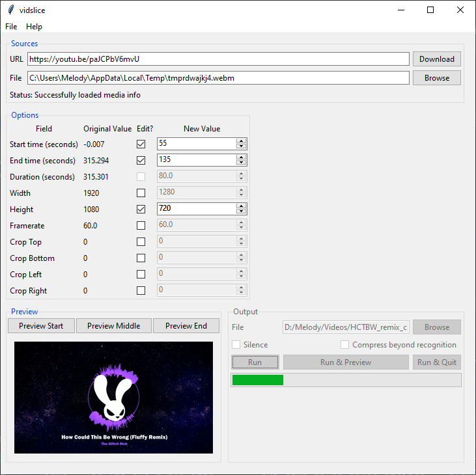Click the Preview Start button
Screen dimensions: 476x475
[x=41, y=326]
